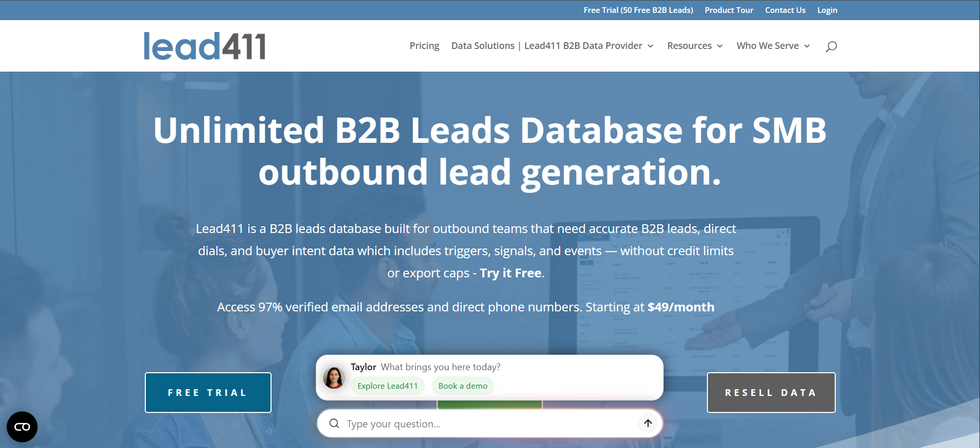Open the Contact Us link

click(x=785, y=10)
